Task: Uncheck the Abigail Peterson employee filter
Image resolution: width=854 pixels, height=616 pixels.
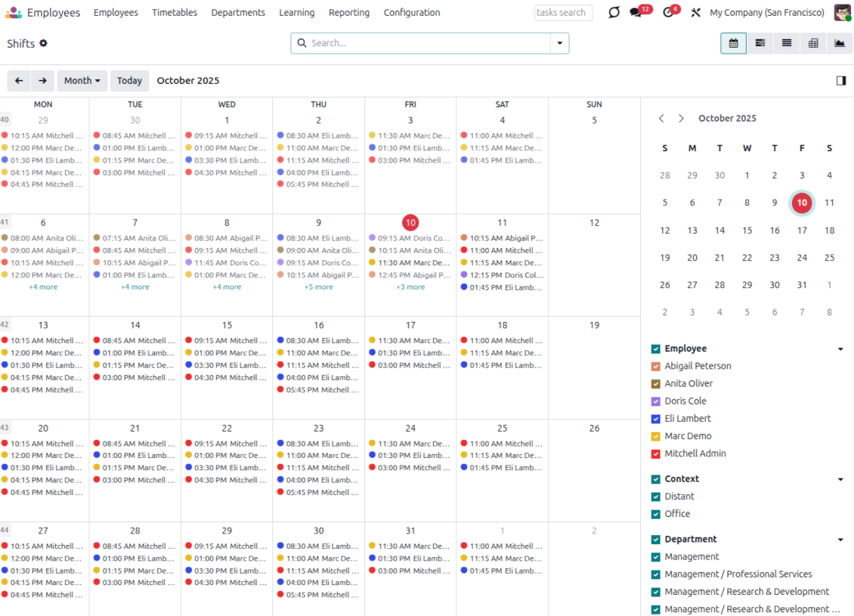Action: [x=655, y=367]
